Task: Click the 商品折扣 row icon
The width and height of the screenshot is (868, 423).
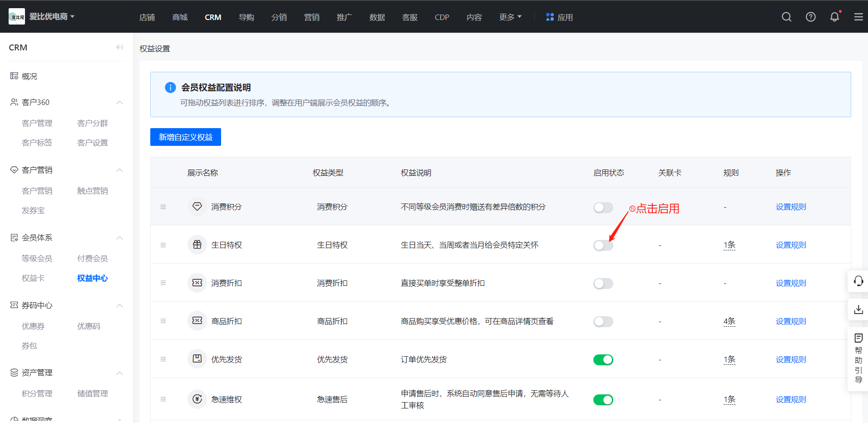Action: point(197,321)
